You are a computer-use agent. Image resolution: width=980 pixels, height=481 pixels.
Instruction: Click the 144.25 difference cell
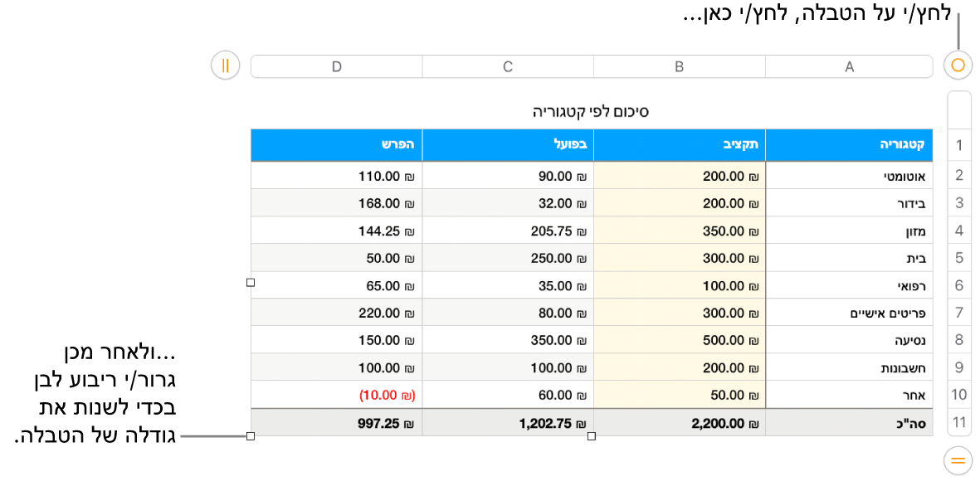(337, 231)
